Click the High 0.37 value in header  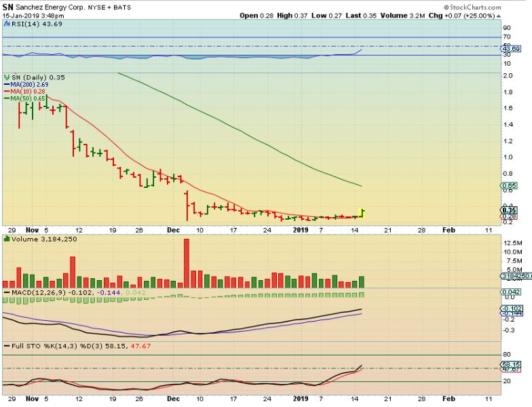(292, 16)
